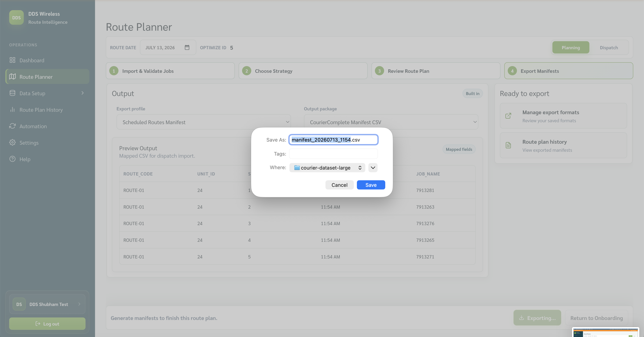Click the Automation refresh icon
This screenshot has width=644, height=337.
(12, 126)
